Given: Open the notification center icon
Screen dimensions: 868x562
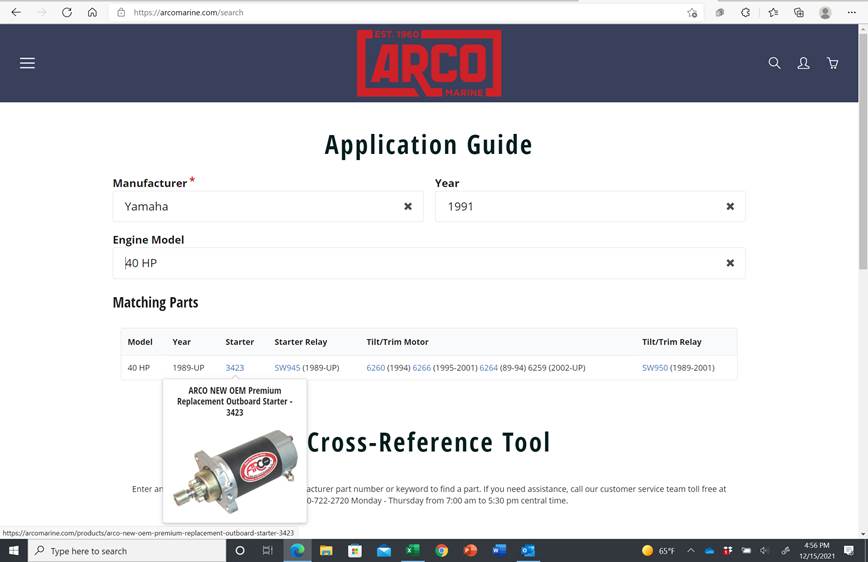Looking at the screenshot, I should [849, 551].
